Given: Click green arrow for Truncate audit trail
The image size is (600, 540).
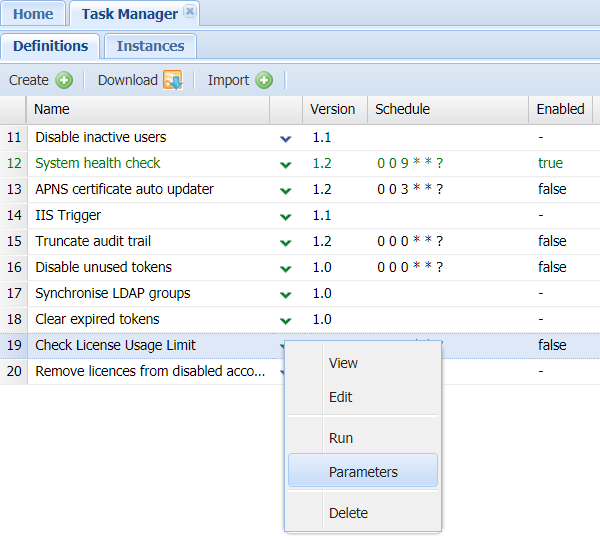Looking at the screenshot, I should (286, 242).
